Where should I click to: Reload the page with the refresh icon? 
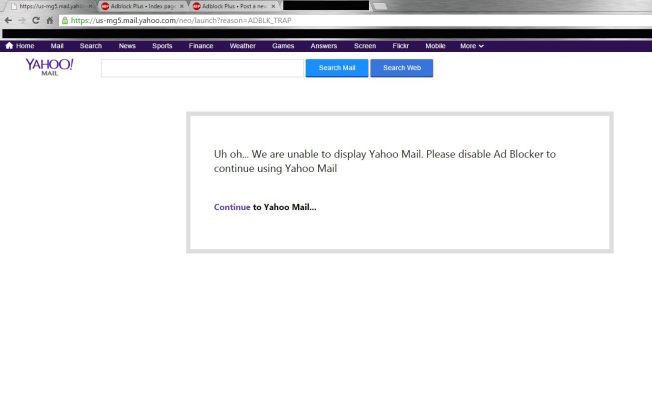36,20
